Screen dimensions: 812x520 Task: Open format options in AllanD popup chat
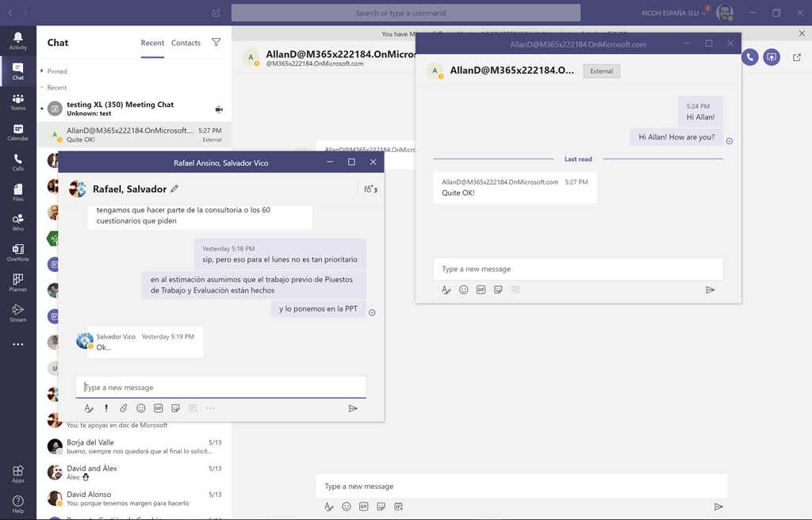pos(446,289)
